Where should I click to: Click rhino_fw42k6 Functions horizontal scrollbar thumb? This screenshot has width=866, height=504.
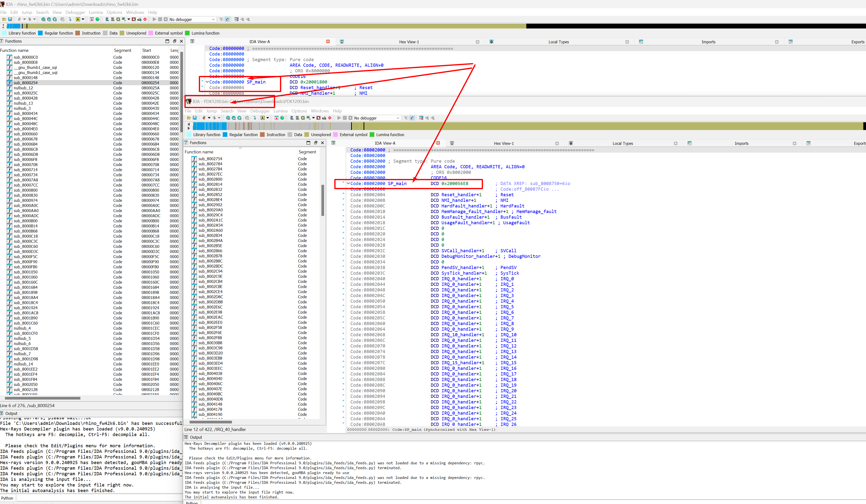tap(43, 398)
